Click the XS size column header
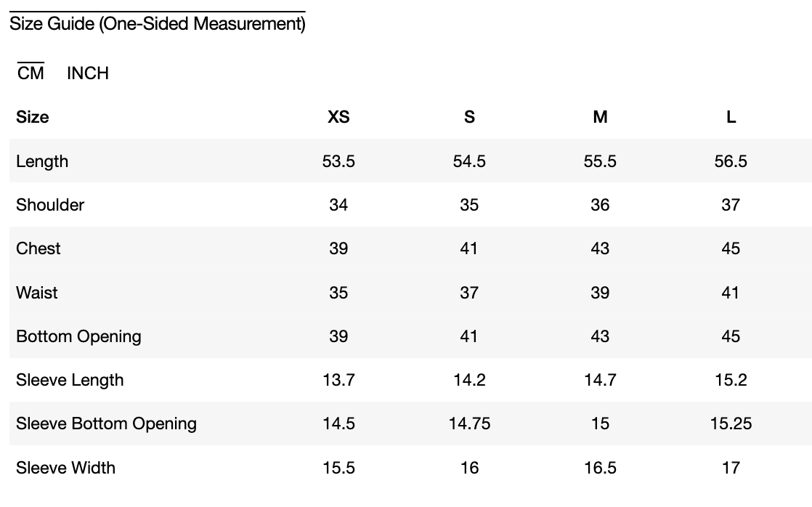 pos(338,117)
